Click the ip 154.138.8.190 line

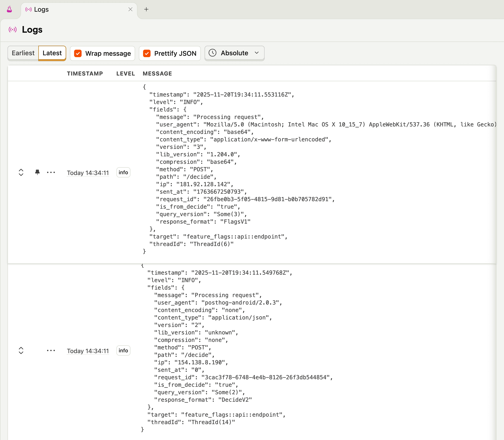click(191, 362)
